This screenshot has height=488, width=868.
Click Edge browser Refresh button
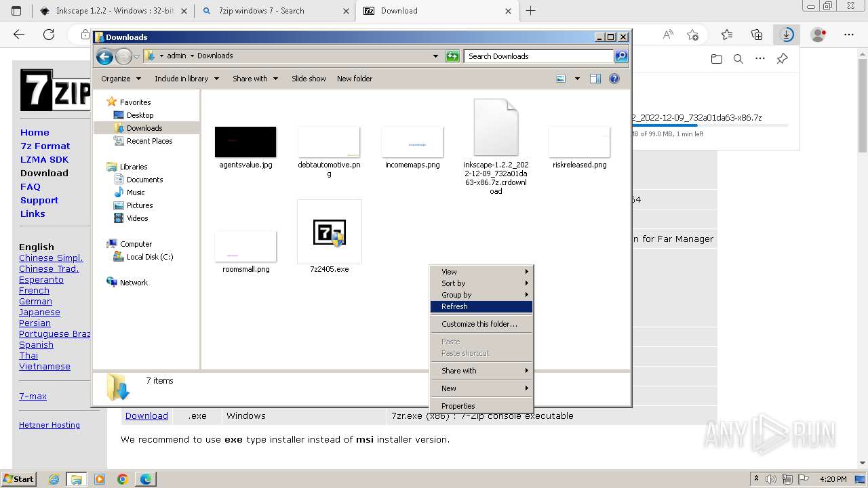[x=49, y=35]
